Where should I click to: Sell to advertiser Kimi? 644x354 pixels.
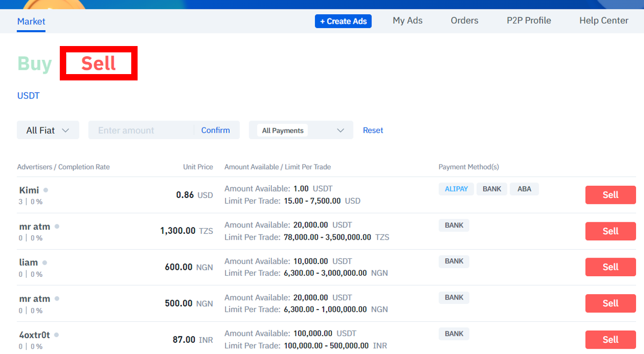(610, 195)
